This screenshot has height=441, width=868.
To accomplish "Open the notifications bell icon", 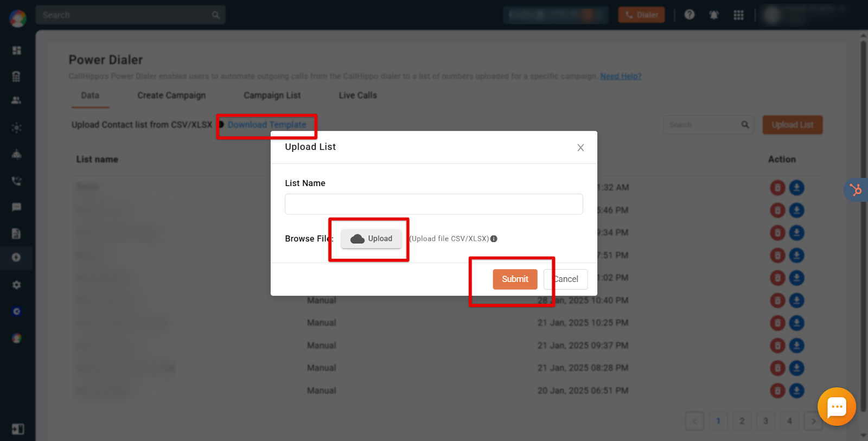I will [714, 15].
